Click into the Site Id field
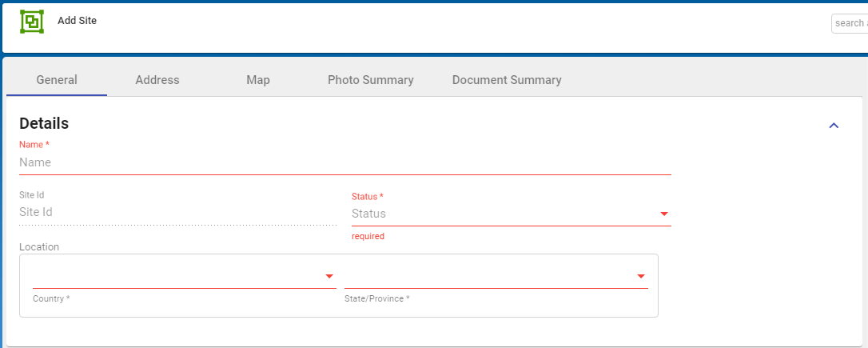The image size is (868, 348). (177, 213)
